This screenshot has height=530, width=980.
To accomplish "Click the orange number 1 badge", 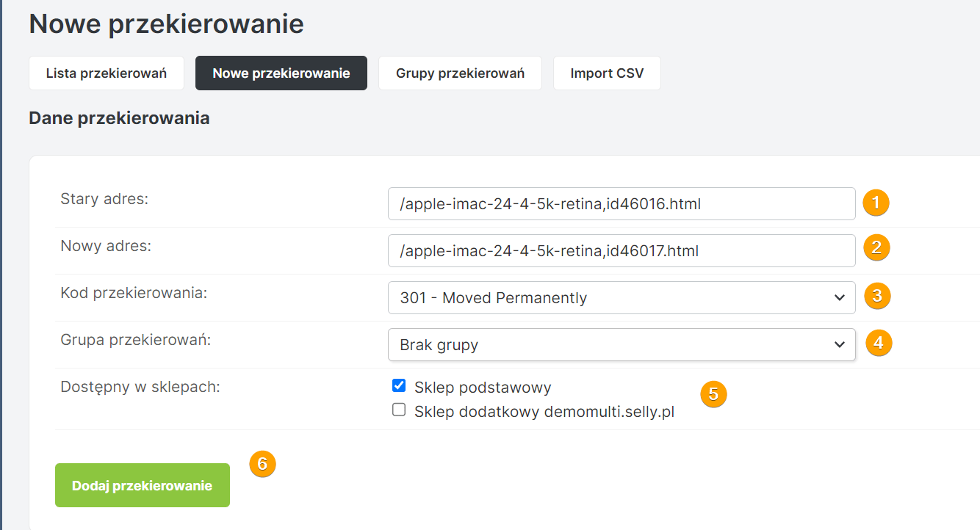I will pyautogui.click(x=876, y=203).
